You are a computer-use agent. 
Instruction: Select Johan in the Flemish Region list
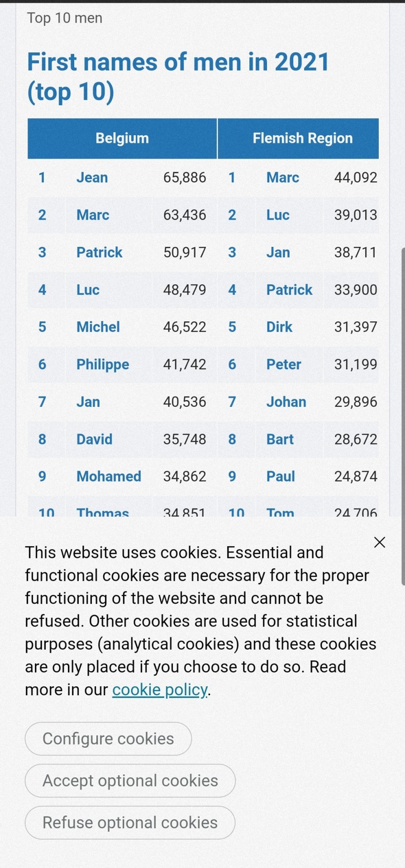[x=286, y=402]
